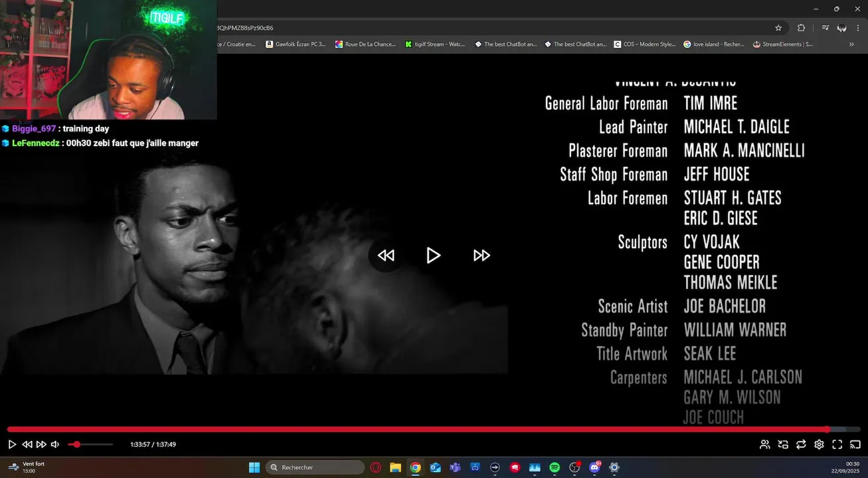Open the StreamElements bookmark
This screenshot has width=868, height=478.
783,44
